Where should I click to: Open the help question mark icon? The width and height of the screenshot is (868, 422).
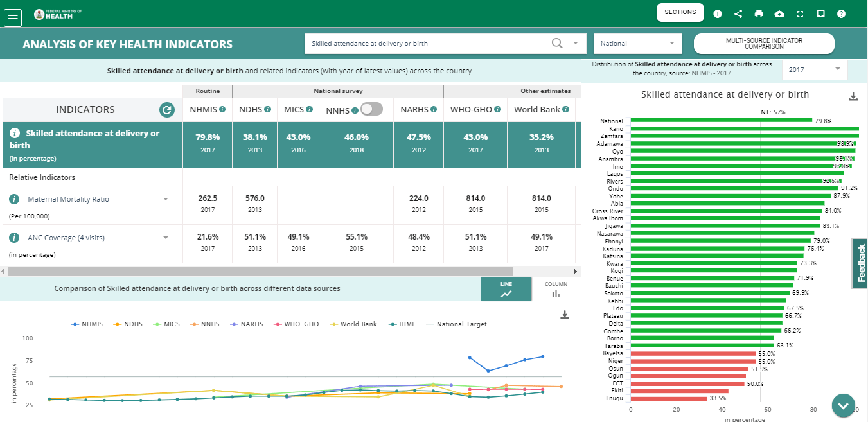[841, 13]
